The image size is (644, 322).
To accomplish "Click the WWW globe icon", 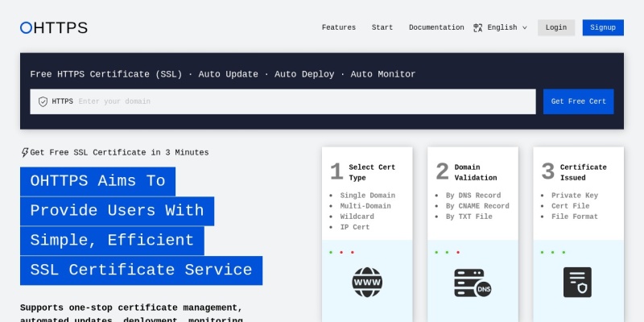I will [367, 283].
